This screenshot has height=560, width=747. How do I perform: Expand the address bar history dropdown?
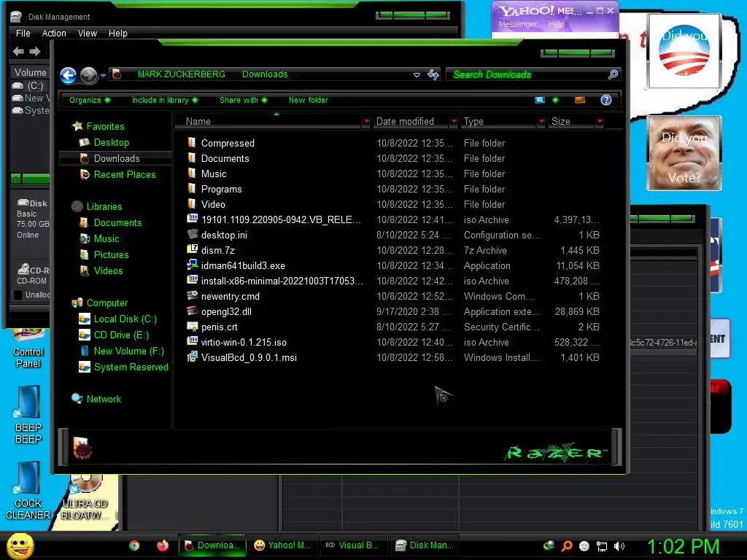417,75
